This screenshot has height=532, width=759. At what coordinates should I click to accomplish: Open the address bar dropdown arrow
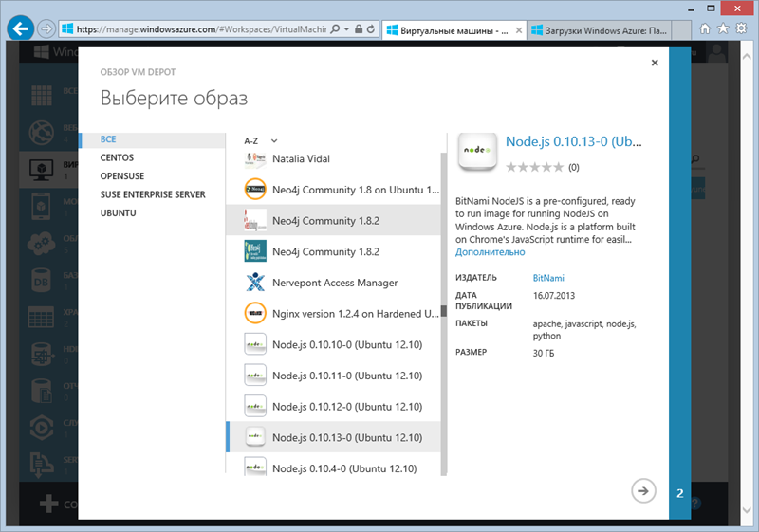pyautogui.click(x=346, y=29)
